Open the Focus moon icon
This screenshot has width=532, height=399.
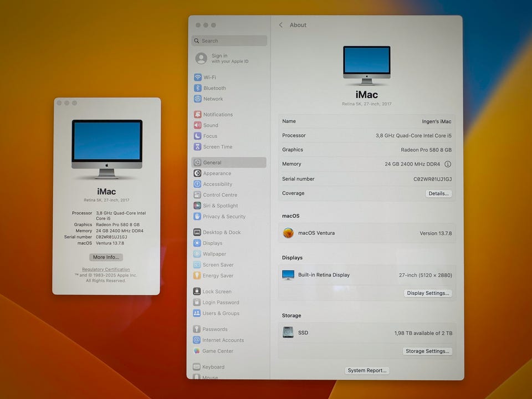(197, 136)
